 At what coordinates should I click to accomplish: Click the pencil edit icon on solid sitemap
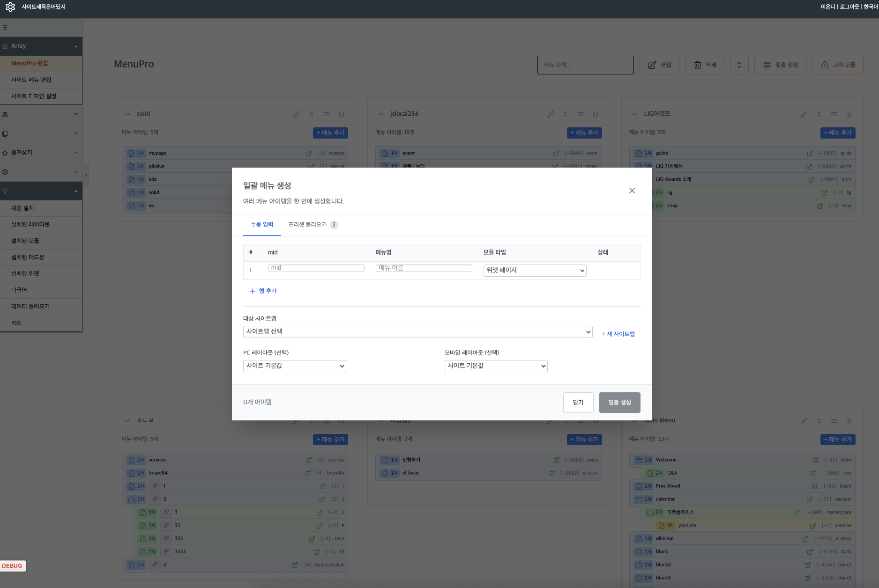point(297,114)
